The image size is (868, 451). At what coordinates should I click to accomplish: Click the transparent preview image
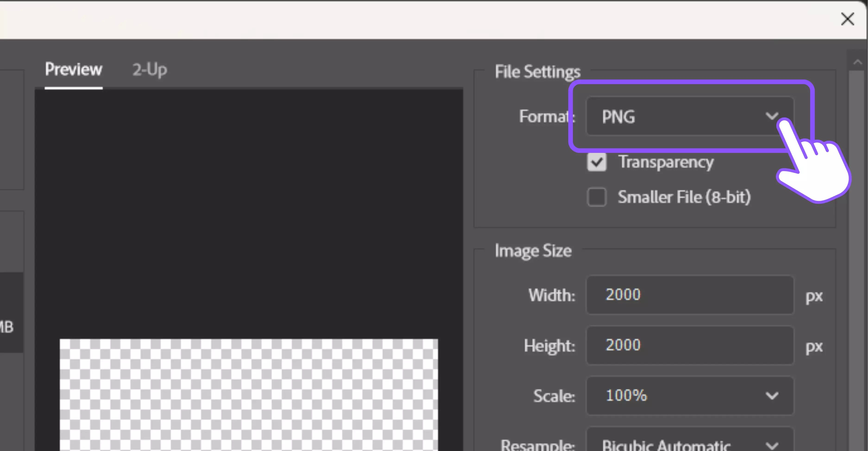[x=249, y=395]
